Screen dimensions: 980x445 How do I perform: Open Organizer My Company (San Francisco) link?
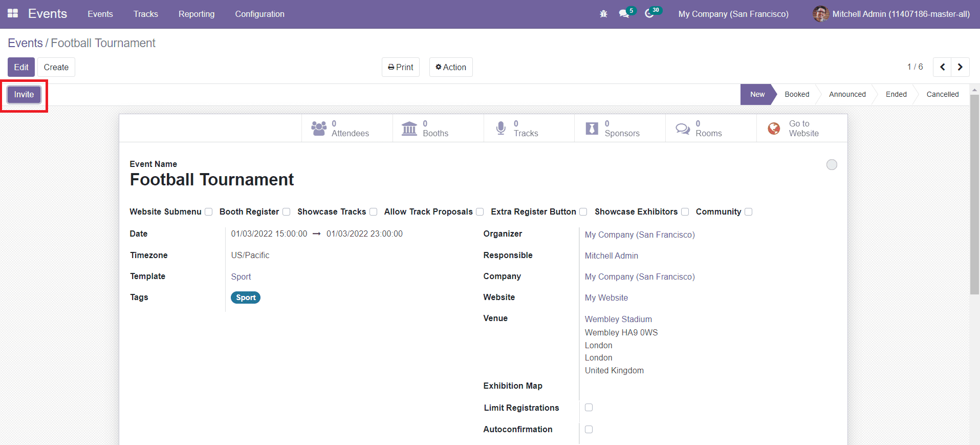click(640, 235)
